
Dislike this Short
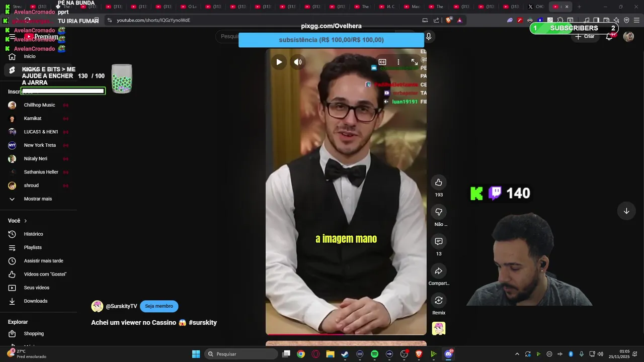pyautogui.click(x=439, y=212)
